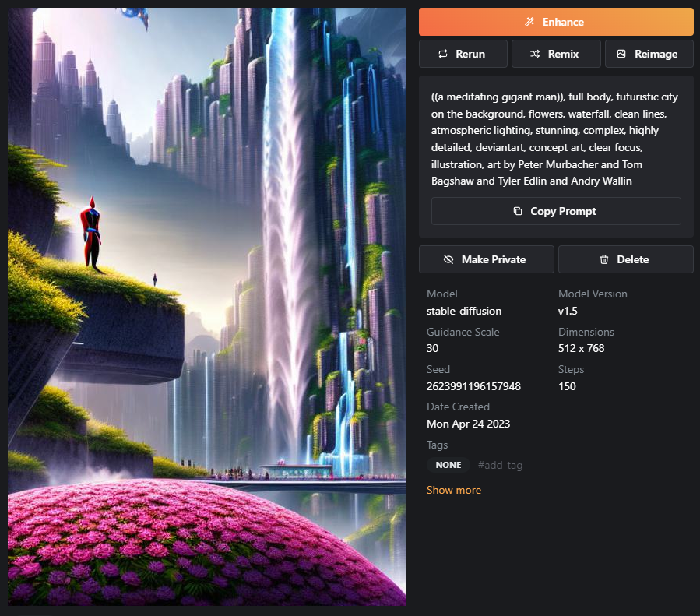Viewport: 700px width, 616px height.
Task: Click the Reimage picture icon
Action: point(621,54)
